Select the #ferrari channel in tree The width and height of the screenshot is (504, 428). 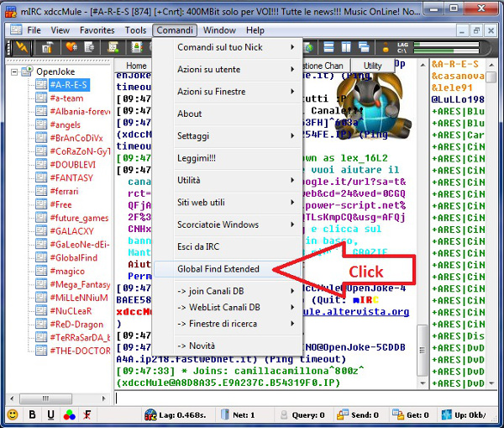pyautogui.click(x=66, y=192)
